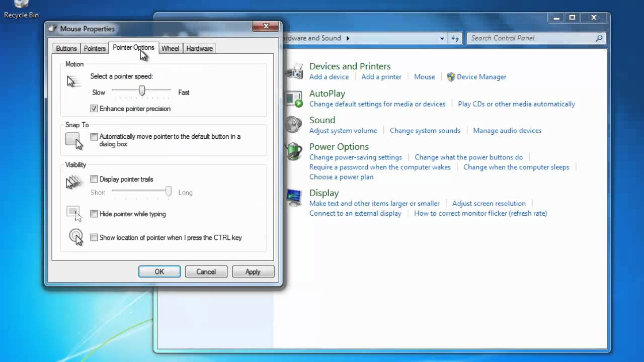
Task: Open Adjust system volume link
Action: click(x=343, y=131)
